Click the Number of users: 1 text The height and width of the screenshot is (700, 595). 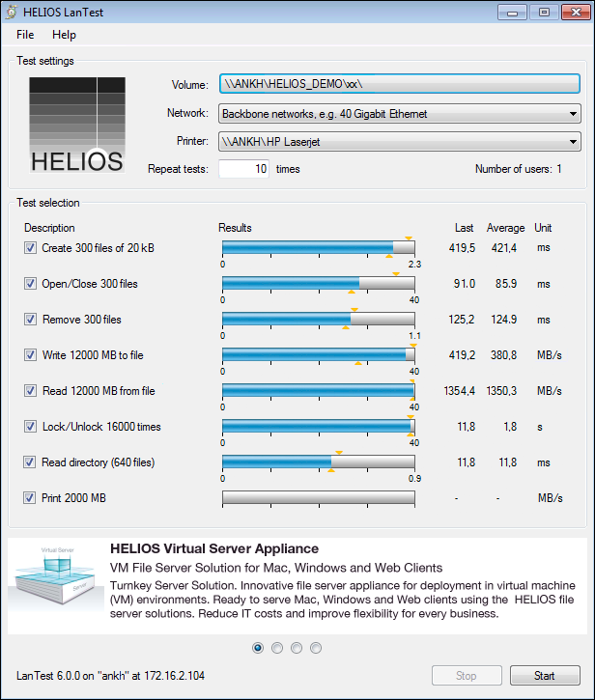click(x=518, y=169)
